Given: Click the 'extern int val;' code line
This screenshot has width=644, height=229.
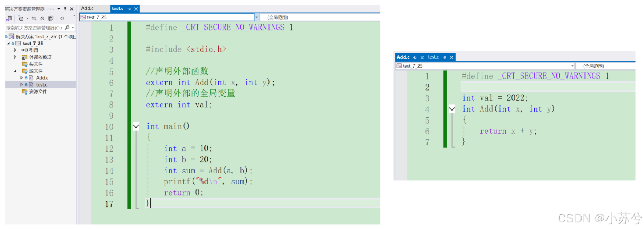Looking at the screenshot, I should point(179,105).
